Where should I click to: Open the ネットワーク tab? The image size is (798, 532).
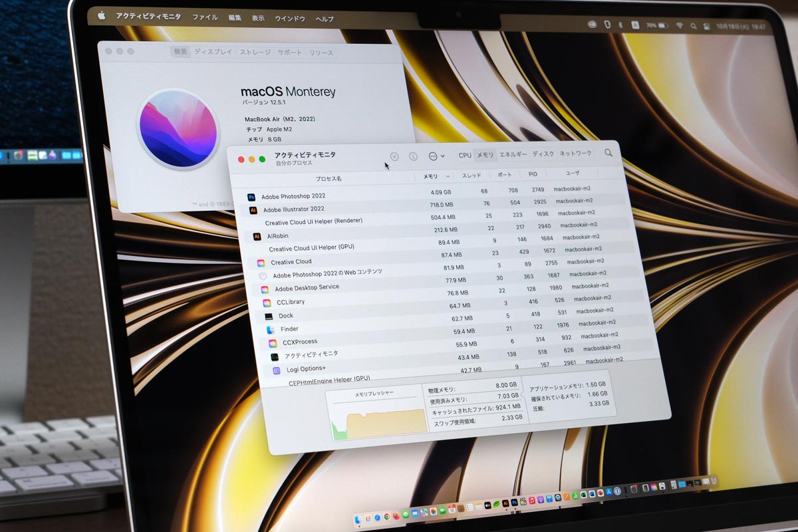[575, 153]
